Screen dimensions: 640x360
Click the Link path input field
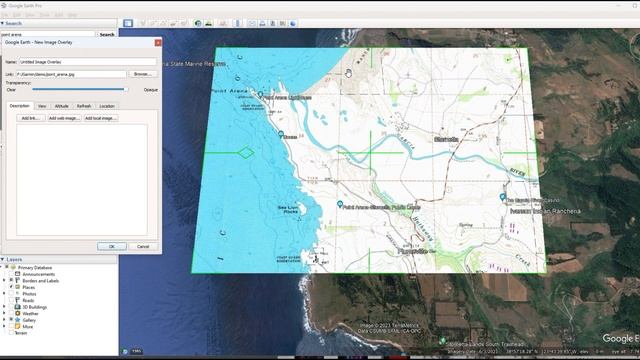[x=71, y=74]
